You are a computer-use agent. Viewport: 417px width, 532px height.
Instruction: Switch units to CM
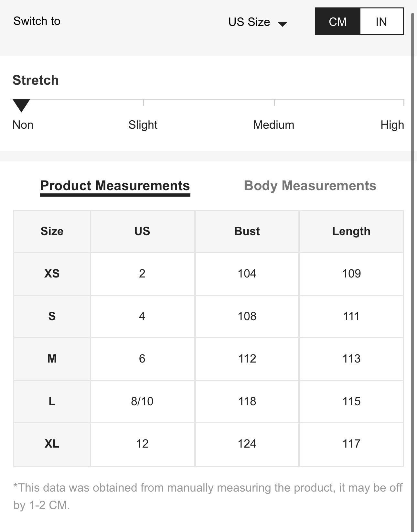[337, 22]
